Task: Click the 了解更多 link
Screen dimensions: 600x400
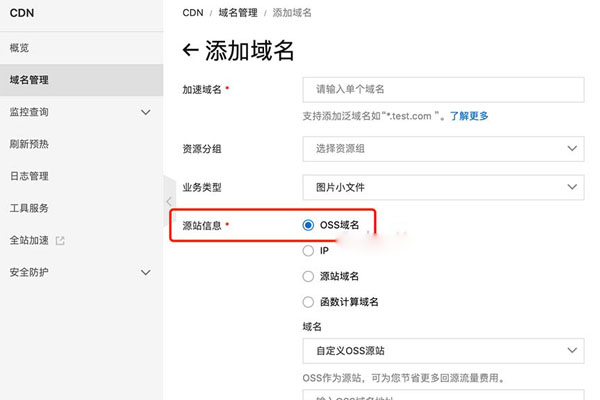Action: (x=469, y=116)
